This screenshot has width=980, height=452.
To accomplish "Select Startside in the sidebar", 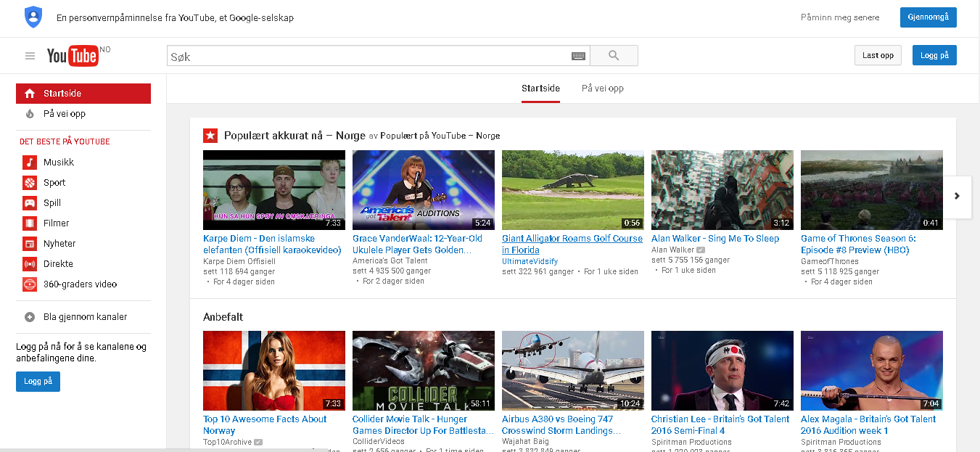I will coord(83,94).
